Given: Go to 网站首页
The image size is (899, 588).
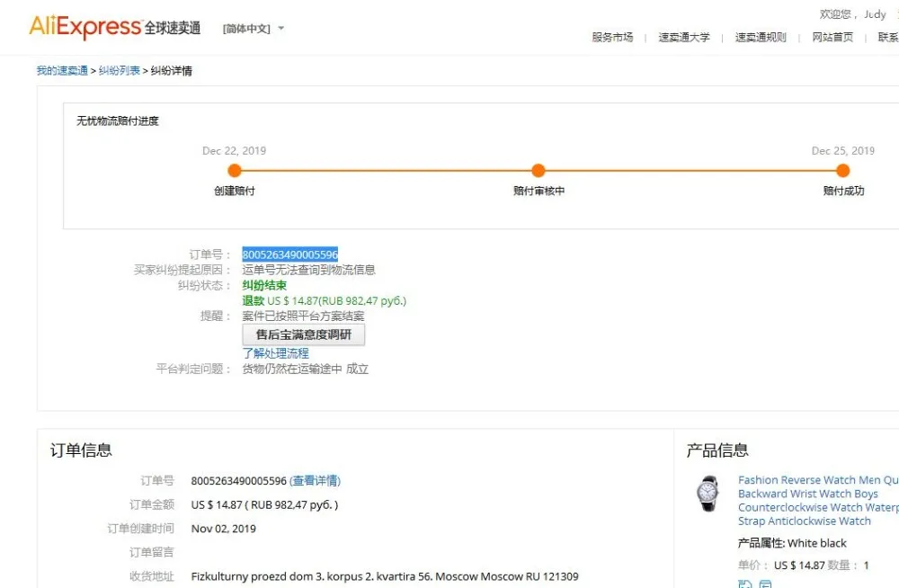Looking at the screenshot, I should pos(832,37).
